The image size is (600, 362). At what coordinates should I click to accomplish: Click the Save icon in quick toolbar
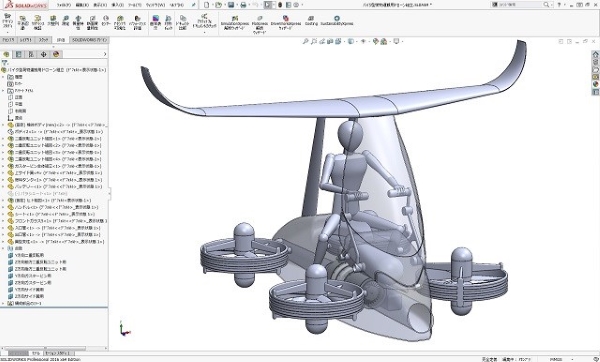[x=231, y=5]
